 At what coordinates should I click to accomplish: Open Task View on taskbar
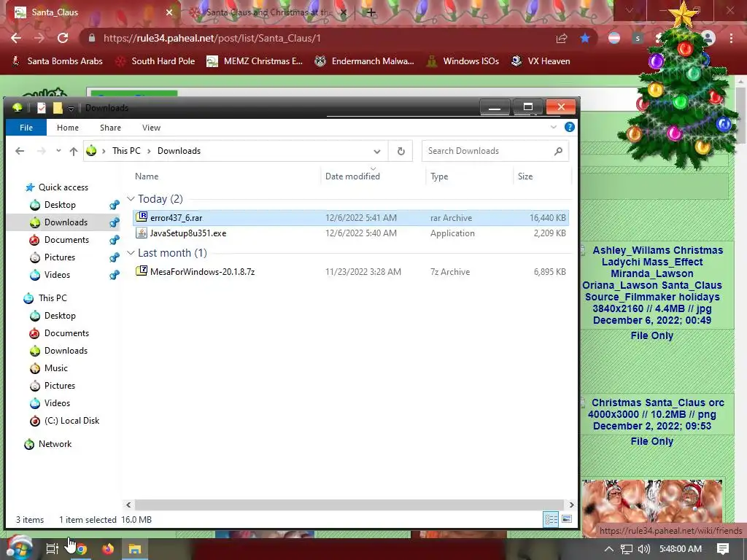(52, 548)
